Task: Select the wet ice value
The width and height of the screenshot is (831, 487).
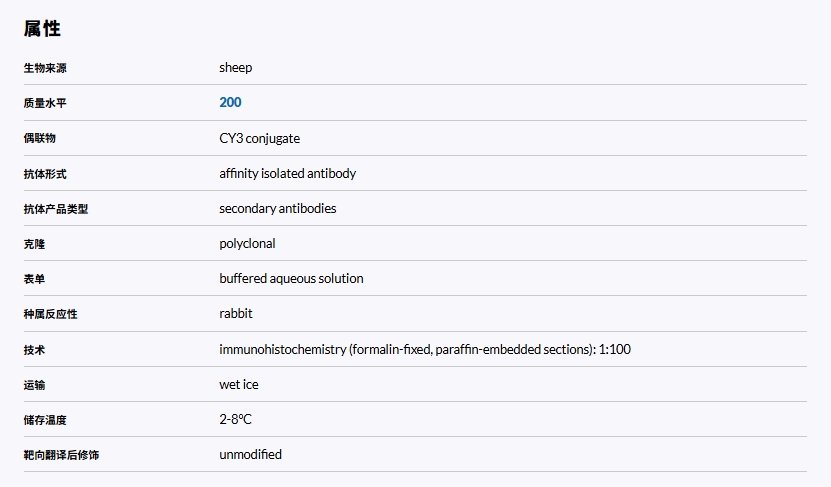Action: tap(239, 384)
